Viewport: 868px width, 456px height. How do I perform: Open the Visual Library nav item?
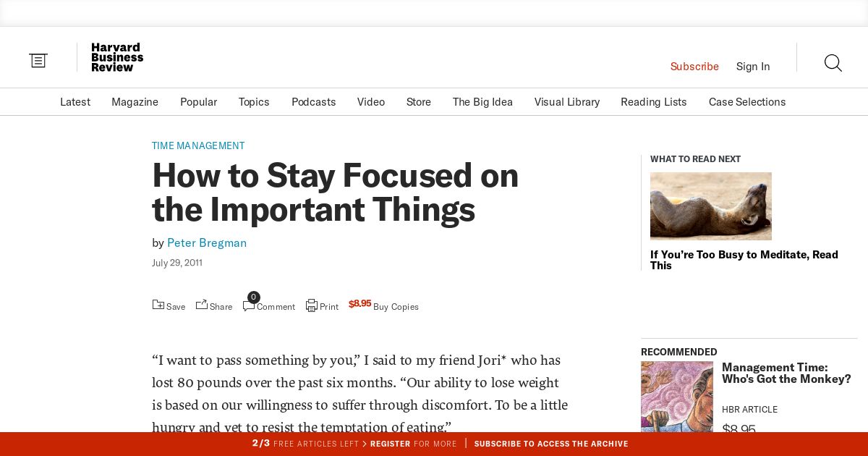click(567, 102)
